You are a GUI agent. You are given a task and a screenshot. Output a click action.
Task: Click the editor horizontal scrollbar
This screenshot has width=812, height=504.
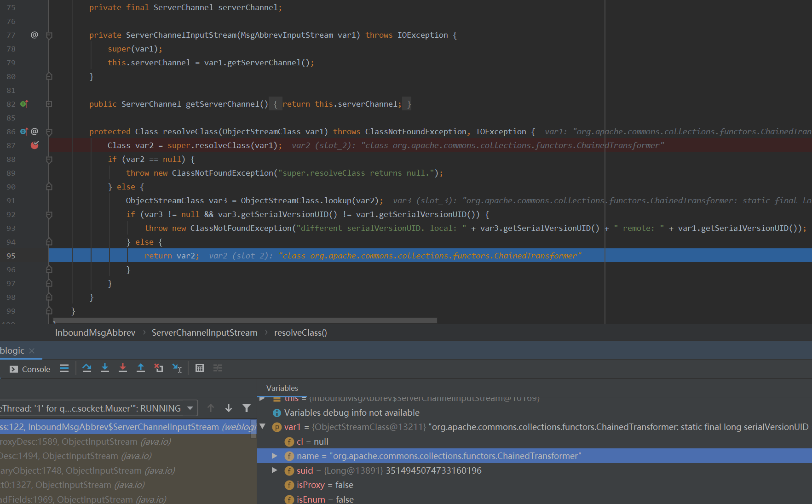tap(245, 320)
